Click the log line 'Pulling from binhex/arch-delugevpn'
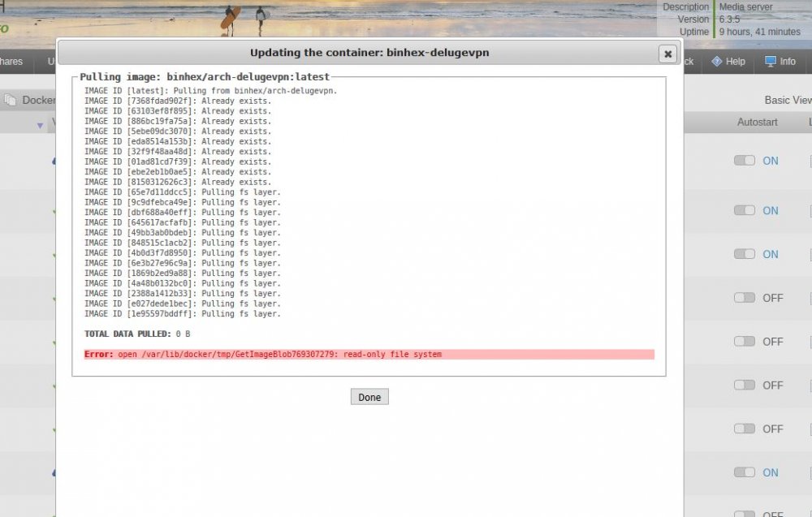Screen dimensions: 812x517 (211, 91)
